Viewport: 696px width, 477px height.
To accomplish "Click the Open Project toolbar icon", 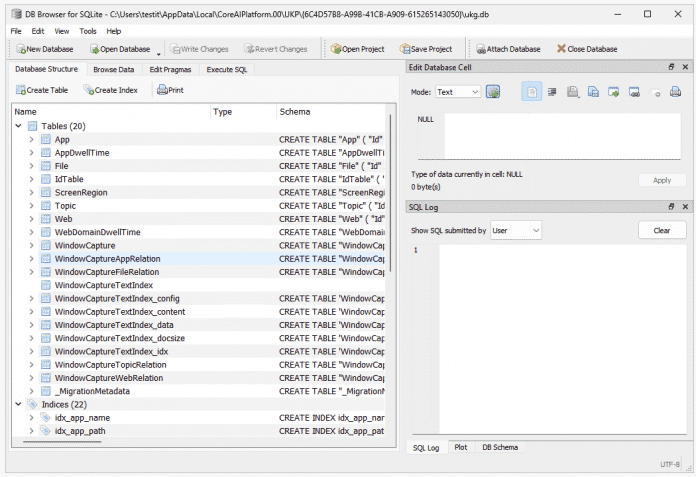I will click(x=336, y=49).
